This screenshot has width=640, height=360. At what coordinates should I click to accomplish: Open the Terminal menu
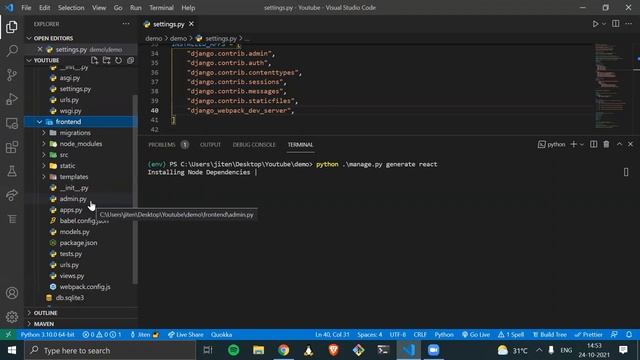tap(161, 8)
